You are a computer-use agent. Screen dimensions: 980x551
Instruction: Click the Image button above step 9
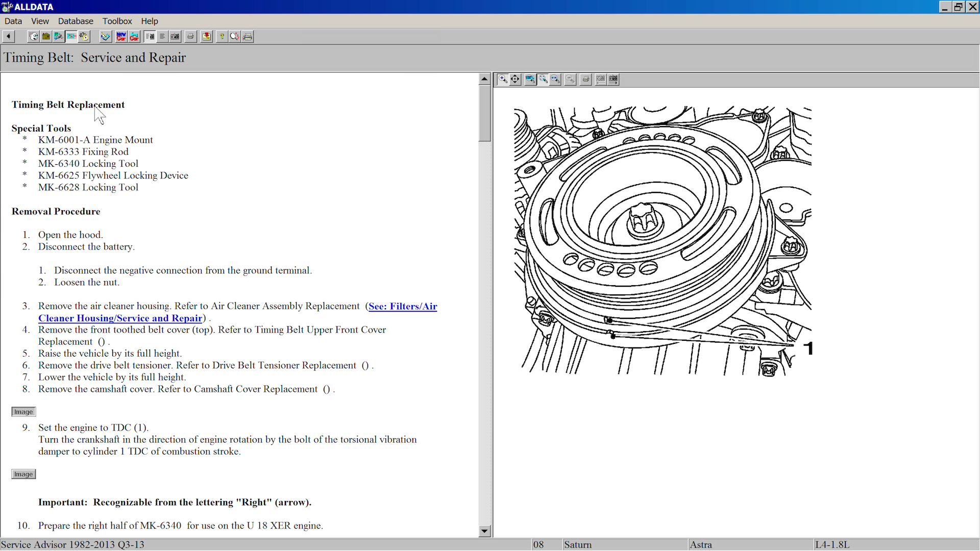point(23,412)
